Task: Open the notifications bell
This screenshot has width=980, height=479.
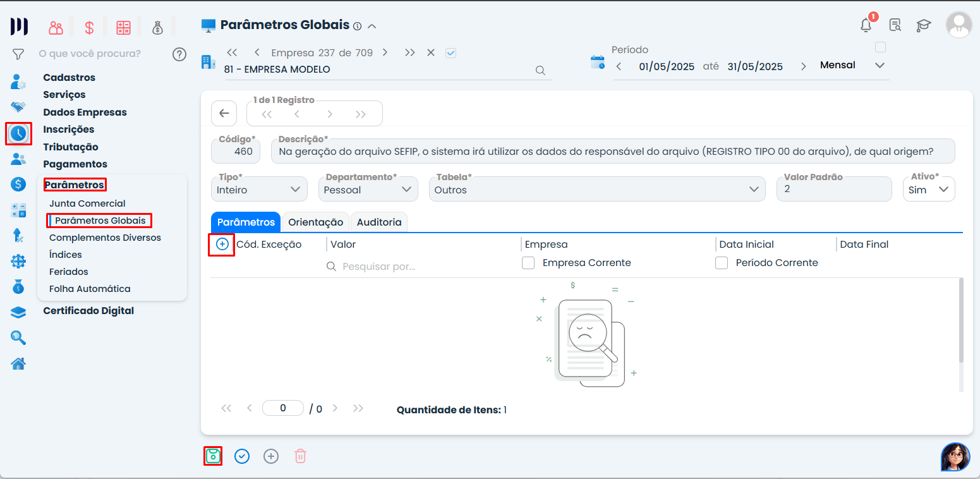Action: coord(866,25)
